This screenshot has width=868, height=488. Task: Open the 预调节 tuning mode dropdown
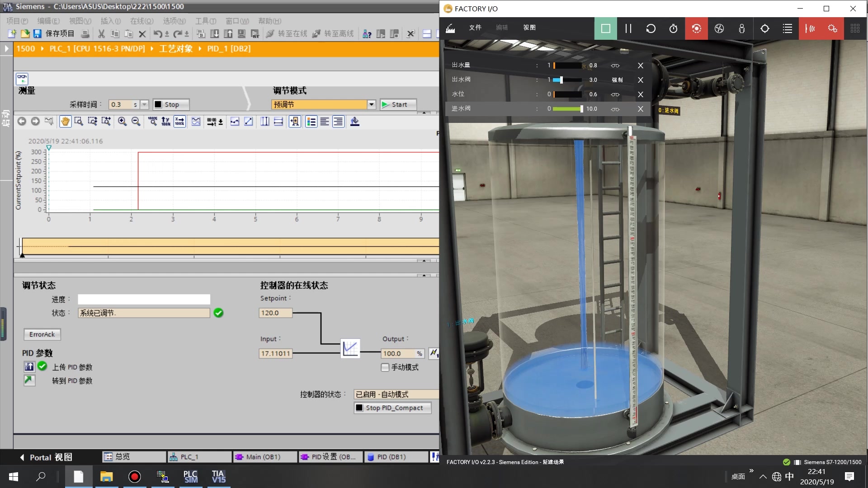click(371, 104)
